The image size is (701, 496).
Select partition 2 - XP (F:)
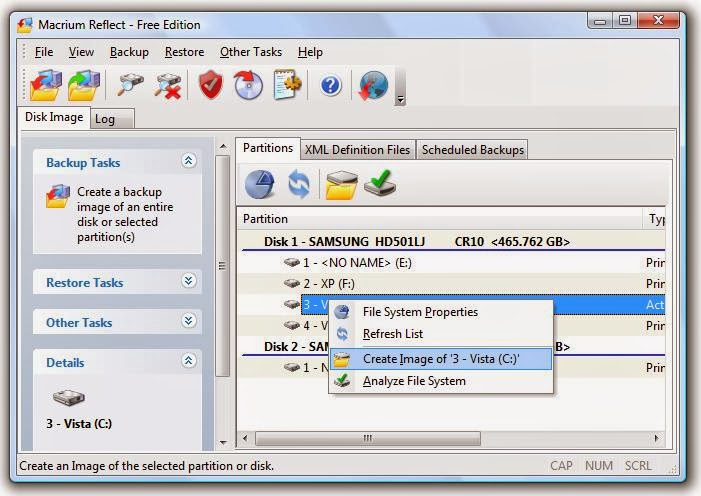click(452, 284)
